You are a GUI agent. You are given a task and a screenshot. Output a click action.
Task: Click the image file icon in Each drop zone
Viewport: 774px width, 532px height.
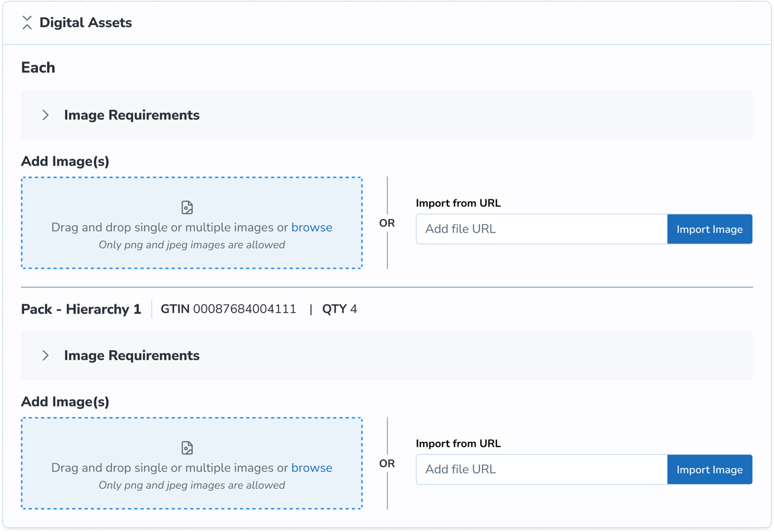[x=187, y=207]
